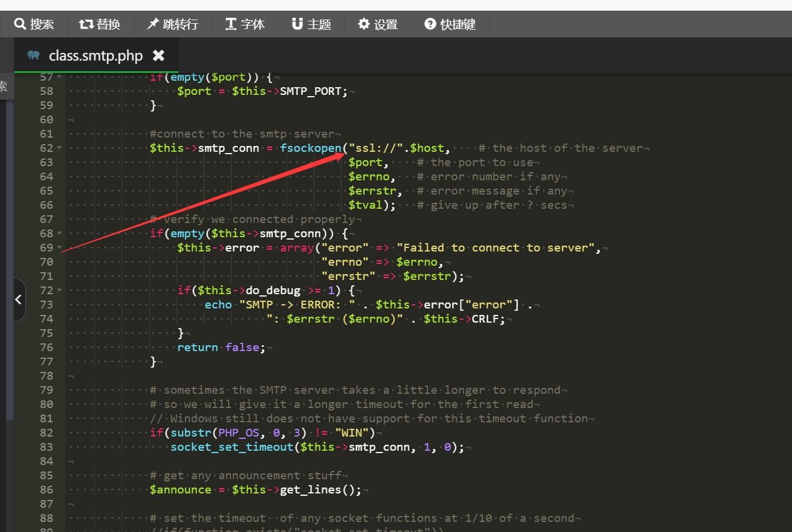792x532 pixels.
Task: Click line number 83 in the gutter
Action: [x=46, y=447]
